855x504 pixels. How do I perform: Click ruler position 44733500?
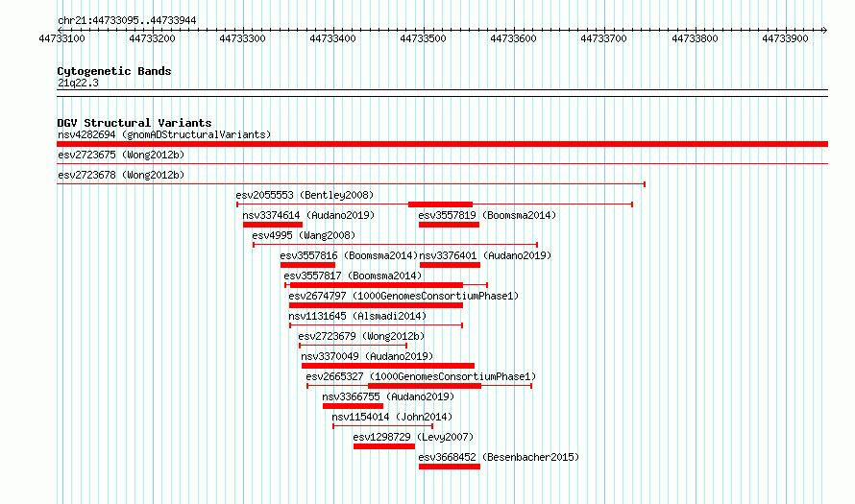tap(423, 38)
